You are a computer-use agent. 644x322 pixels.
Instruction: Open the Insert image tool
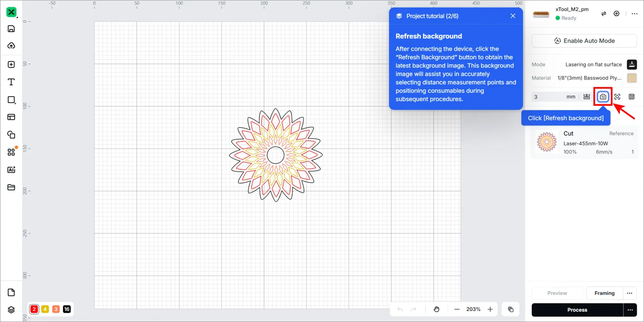11,64
